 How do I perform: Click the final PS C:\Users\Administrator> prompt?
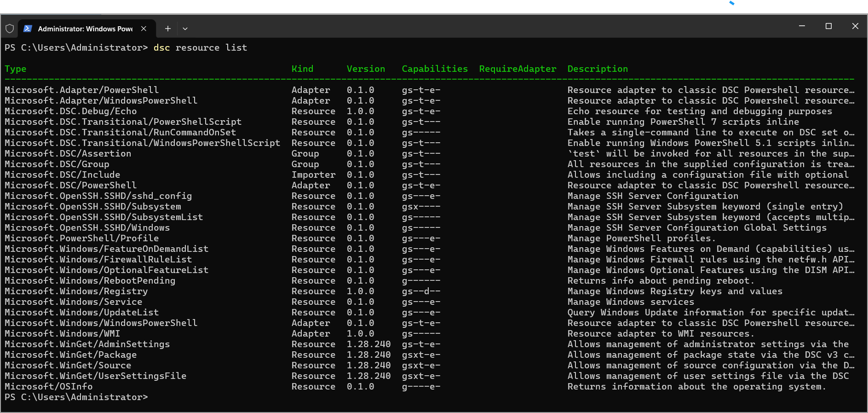pos(76,397)
